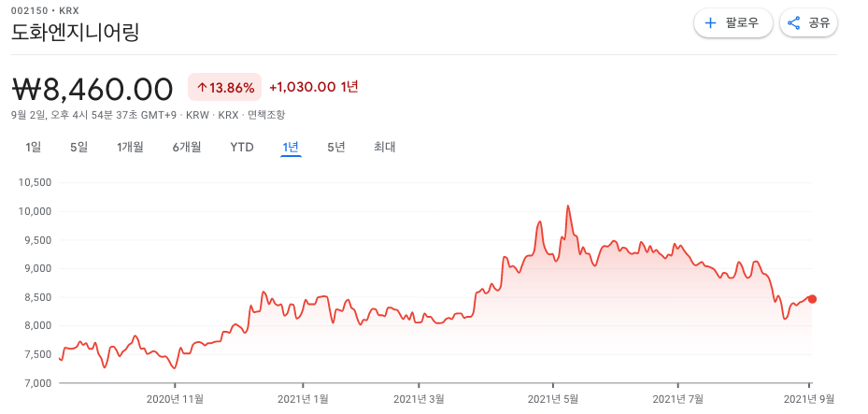Select the 6개월 time range

pyautogui.click(x=187, y=148)
